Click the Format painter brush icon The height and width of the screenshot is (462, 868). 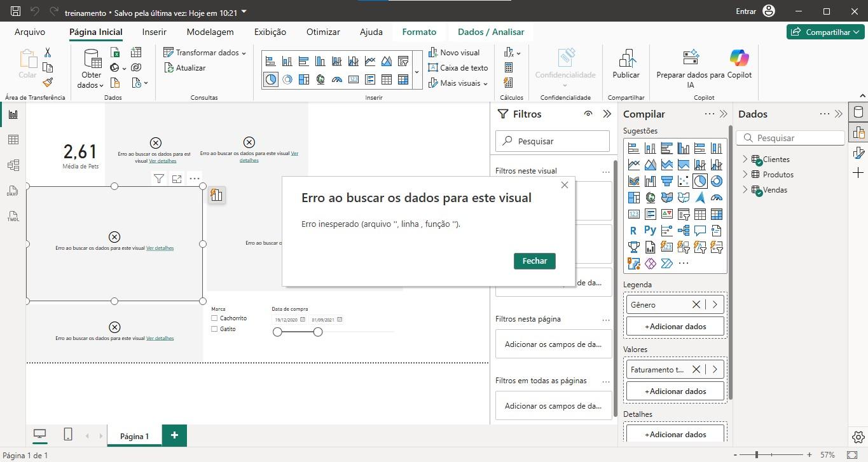click(x=48, y=83)
